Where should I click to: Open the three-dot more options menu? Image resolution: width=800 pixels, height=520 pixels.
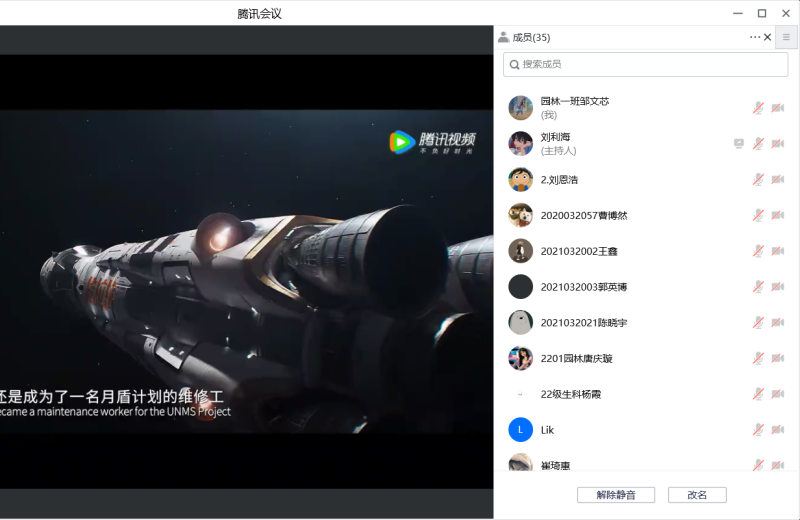pos(755,37)
